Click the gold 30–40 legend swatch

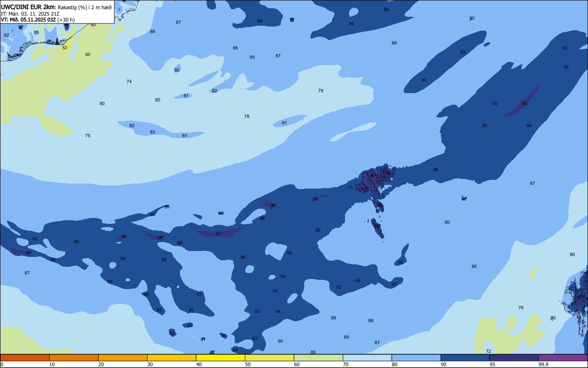(x=172, y=358)
